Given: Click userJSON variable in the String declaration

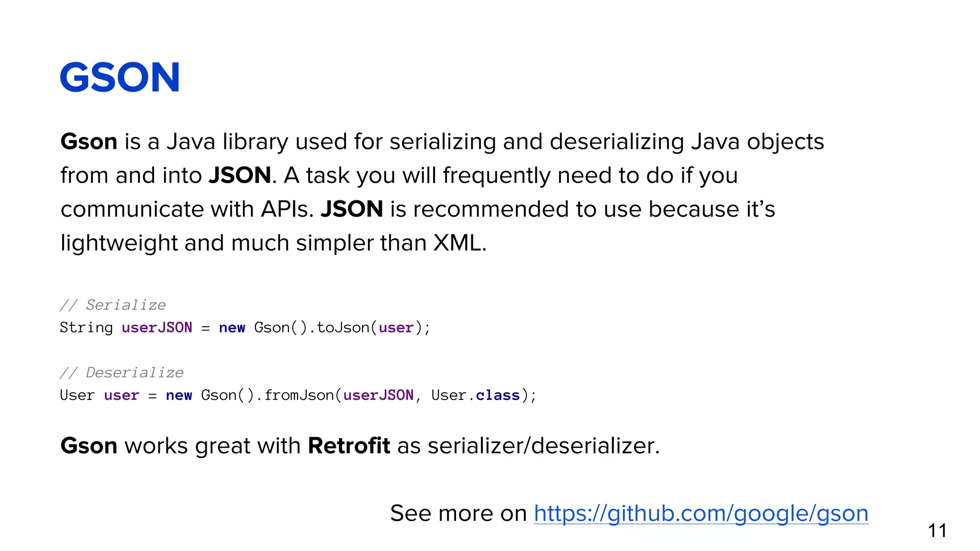Looking at the screenshot, I should pos(157,328).
